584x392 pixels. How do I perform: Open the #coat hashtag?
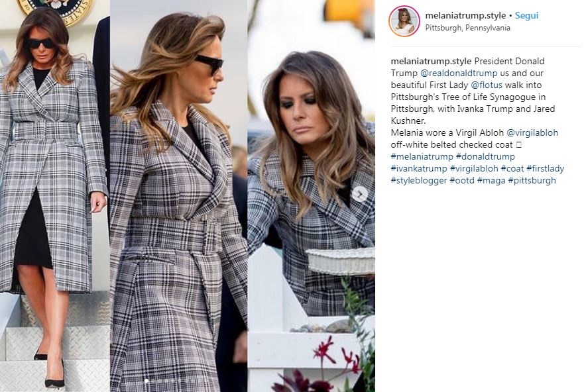512,168
